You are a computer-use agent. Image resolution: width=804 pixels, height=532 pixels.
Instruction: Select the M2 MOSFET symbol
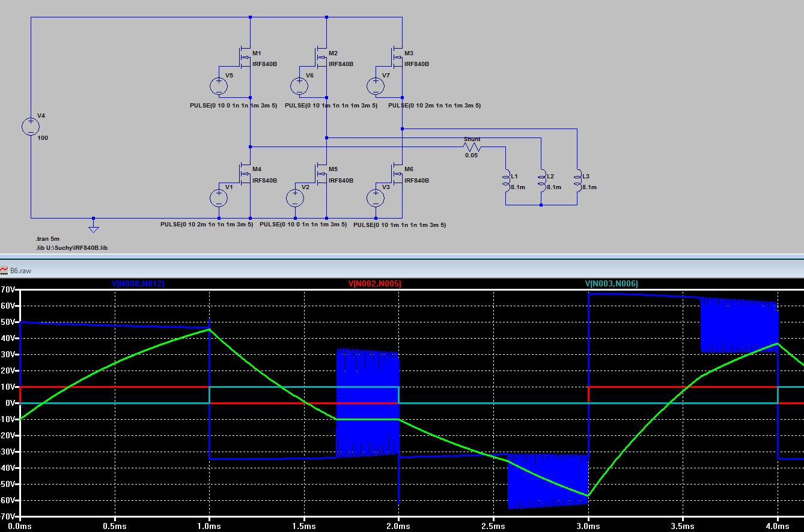pos(321,58)
